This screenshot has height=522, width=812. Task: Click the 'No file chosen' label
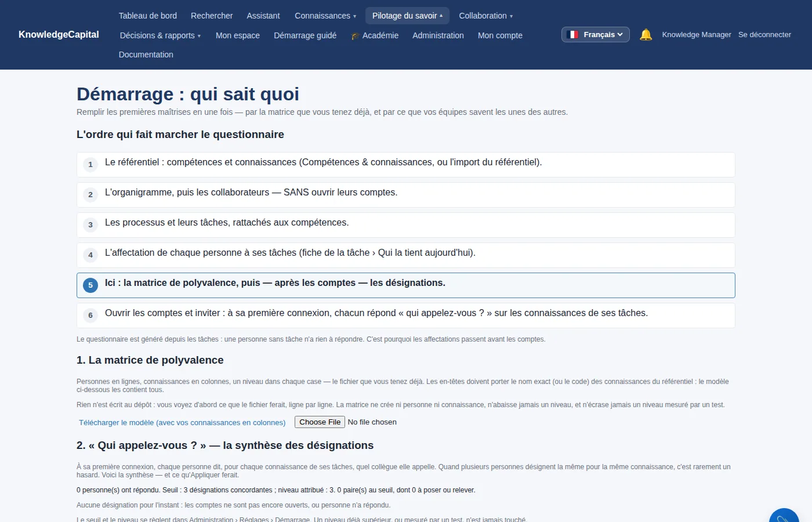(x=372, y=422)
